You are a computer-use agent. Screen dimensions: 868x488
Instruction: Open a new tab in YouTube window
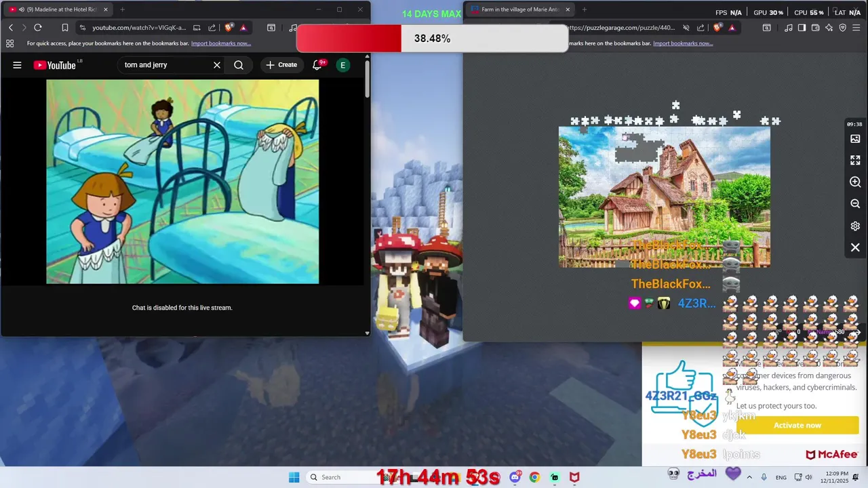tap(122, 9)
